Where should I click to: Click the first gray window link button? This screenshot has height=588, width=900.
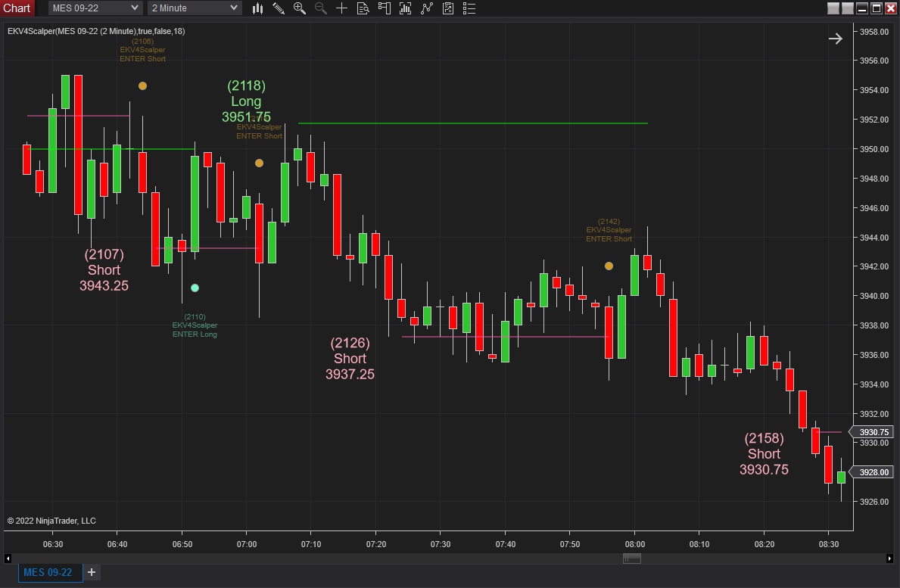point(833,8)
